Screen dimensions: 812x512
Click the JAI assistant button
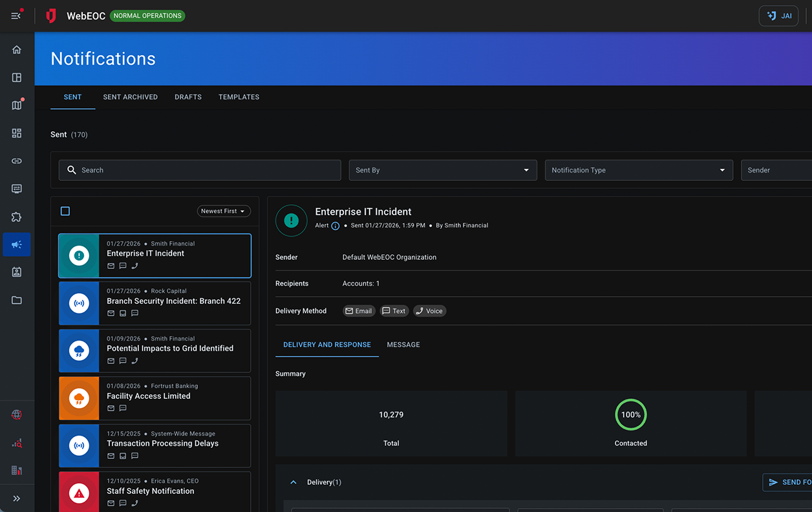(x=778, y=16)
